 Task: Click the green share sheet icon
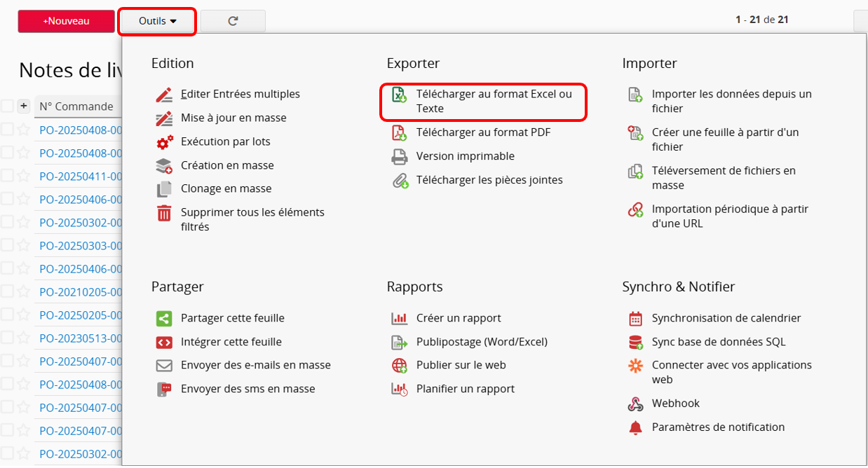(164, 319)
